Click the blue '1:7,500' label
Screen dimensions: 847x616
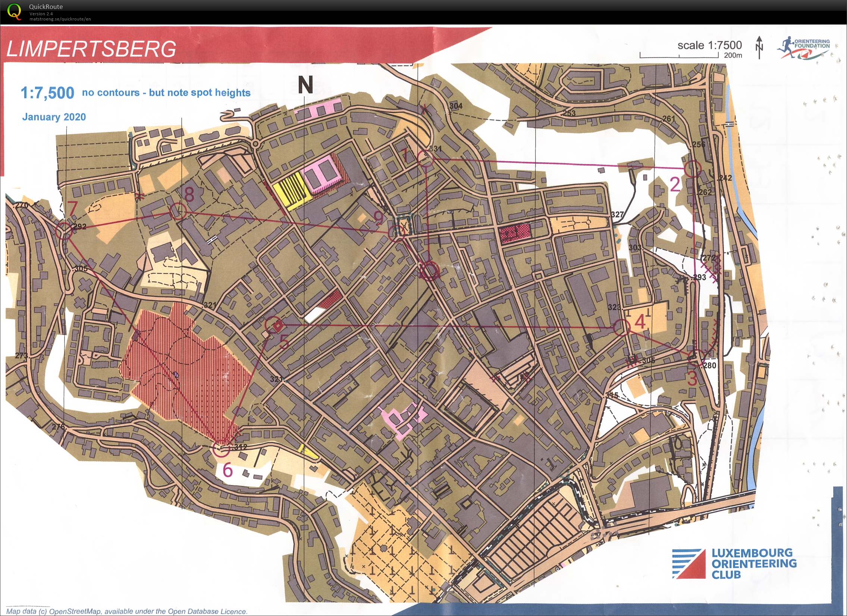coord(47,93)
